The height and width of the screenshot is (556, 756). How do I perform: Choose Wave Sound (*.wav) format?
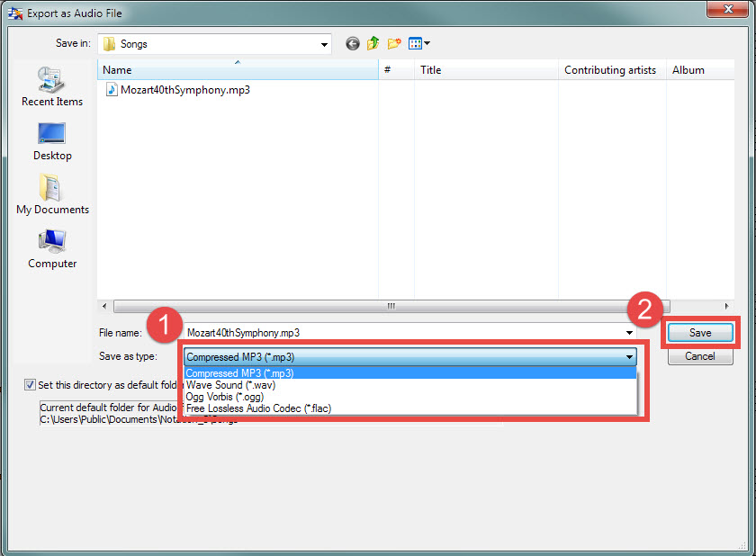point(230,385)
